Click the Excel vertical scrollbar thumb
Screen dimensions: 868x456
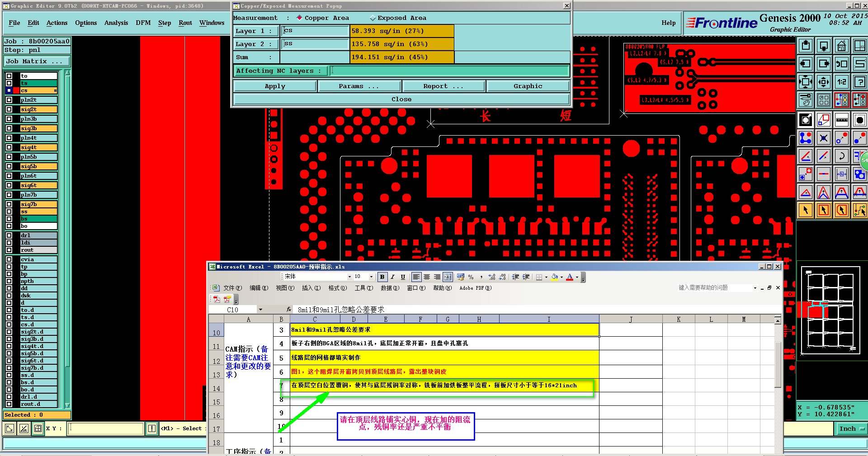click(x=778, y=364)
